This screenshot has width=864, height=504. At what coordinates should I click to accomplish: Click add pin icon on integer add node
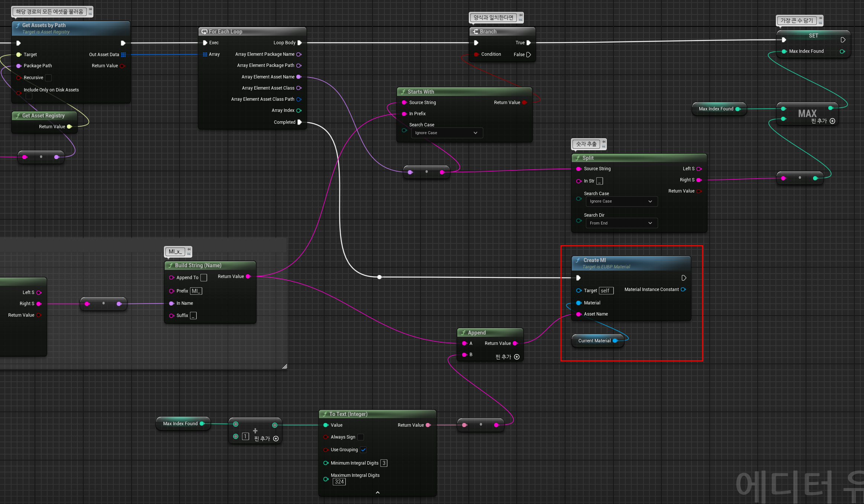click(276, 439)
